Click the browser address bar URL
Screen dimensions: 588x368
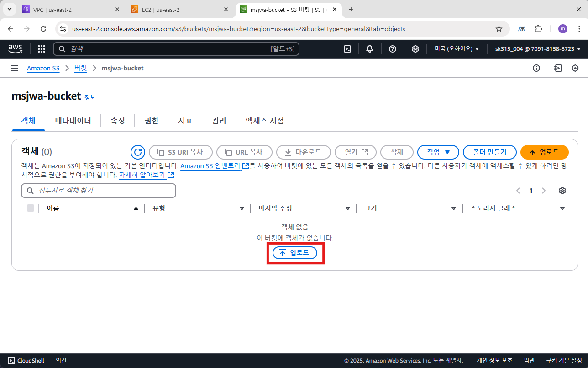[x=238, y=29]
